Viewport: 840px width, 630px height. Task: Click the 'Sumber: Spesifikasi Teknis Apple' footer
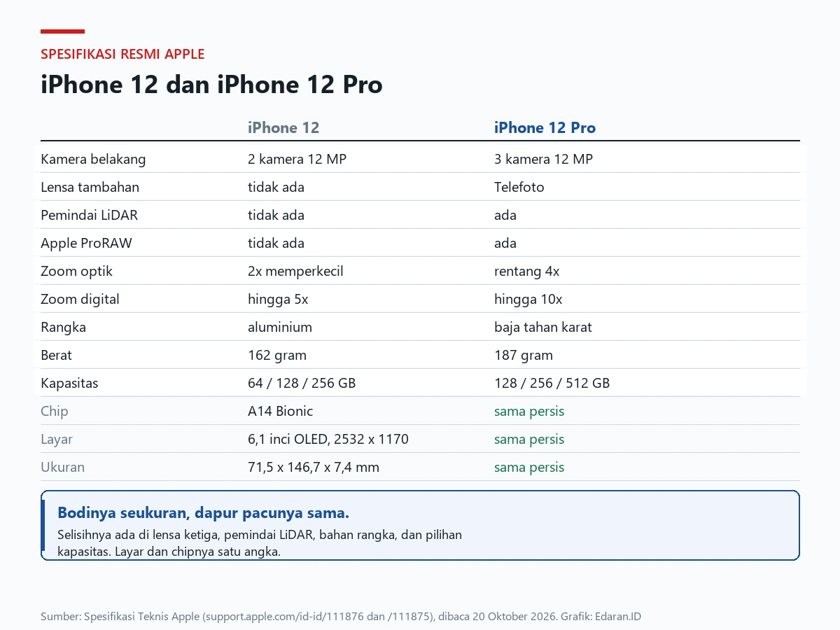point(341,617)
